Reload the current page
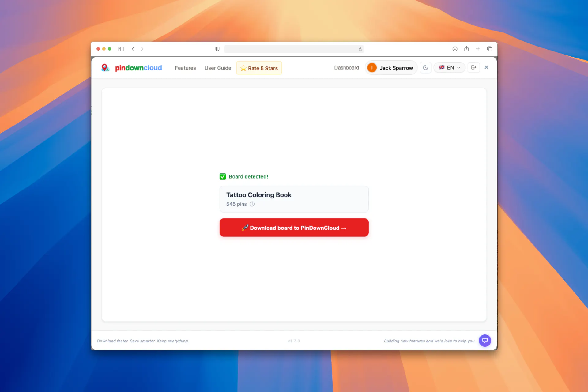The image size is (588, 392). [x=360, y=49]
